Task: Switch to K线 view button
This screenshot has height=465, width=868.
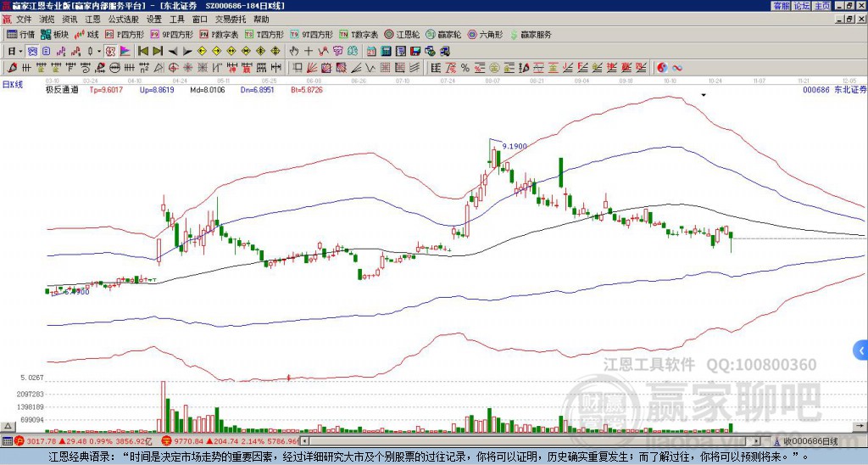Action: point(87,34)
